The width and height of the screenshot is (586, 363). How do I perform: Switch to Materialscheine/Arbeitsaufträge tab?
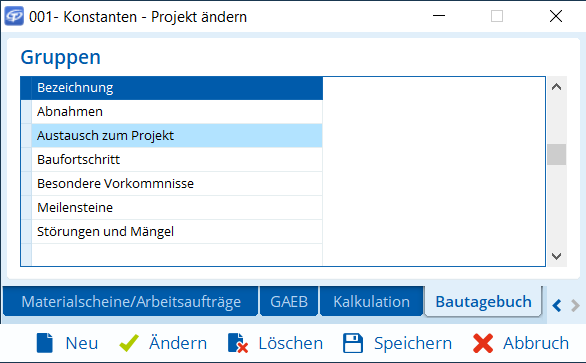tap(131, 301)
